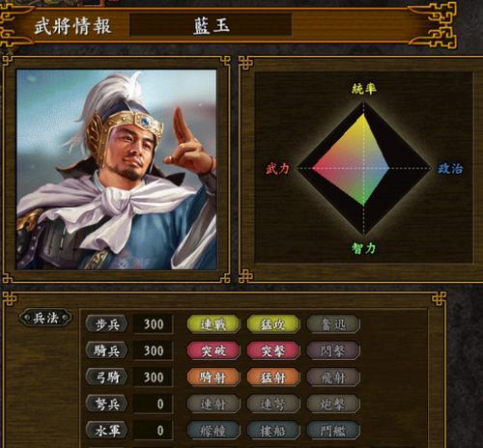The image size is (483, 448).
Task: Select the 突擊 cavalry tactic badge
Action: [x=273, y=350]
